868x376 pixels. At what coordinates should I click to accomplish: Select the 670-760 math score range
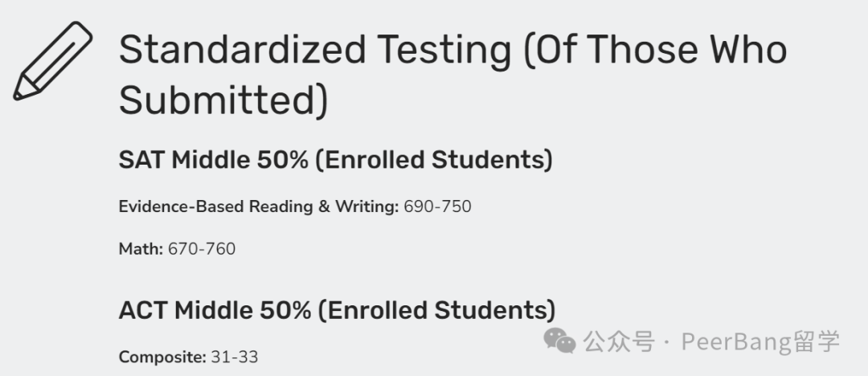tap(202, 249)
